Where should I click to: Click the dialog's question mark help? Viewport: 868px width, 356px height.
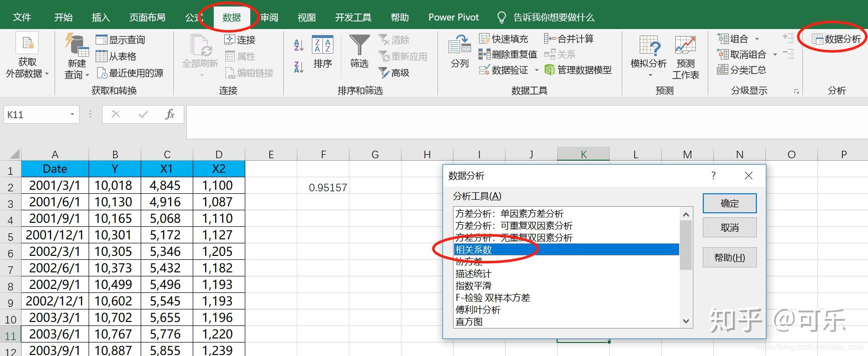713,175
